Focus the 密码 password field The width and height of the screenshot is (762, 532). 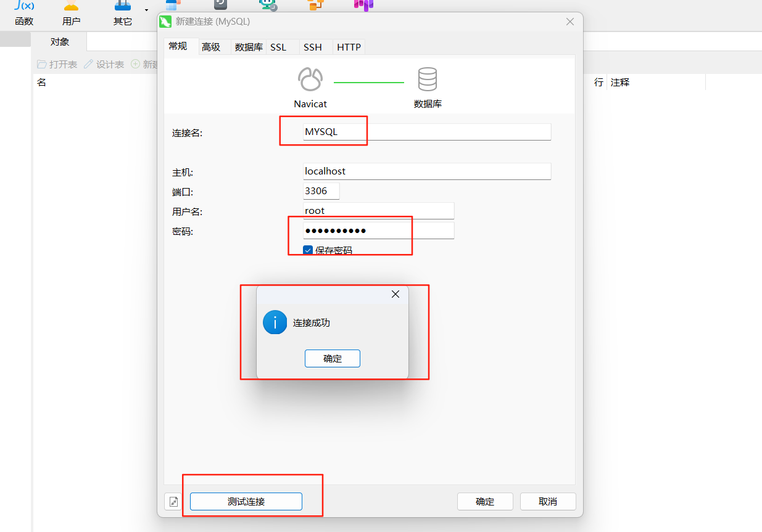379,231
